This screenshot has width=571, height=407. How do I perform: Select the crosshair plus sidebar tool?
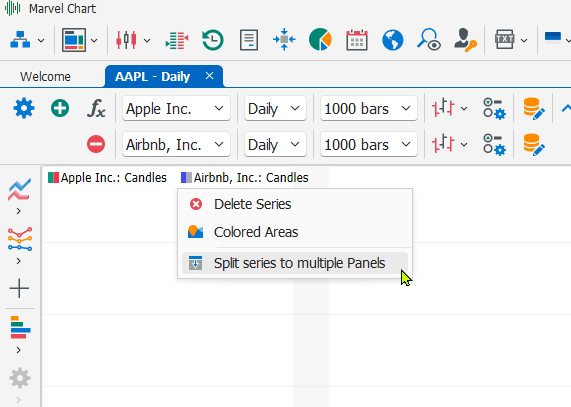19,289
